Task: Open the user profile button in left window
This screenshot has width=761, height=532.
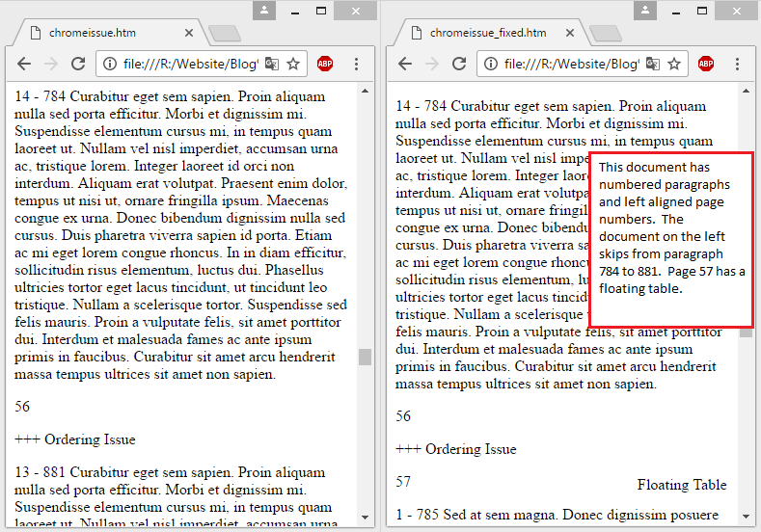Action: tap(264, 11)
